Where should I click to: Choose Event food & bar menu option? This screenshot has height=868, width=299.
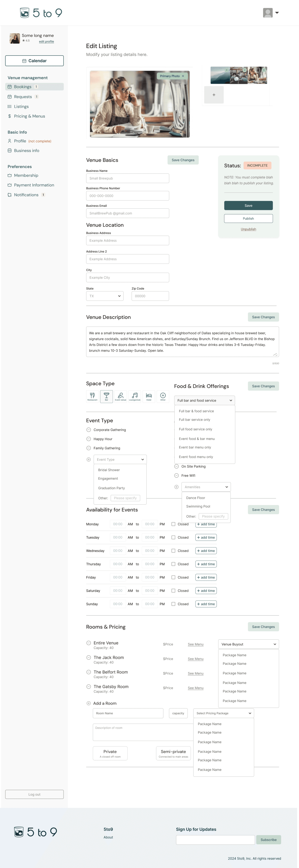[196, 439]
